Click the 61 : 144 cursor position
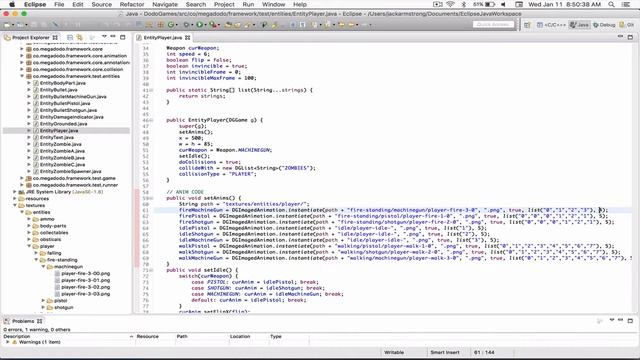 484,352
